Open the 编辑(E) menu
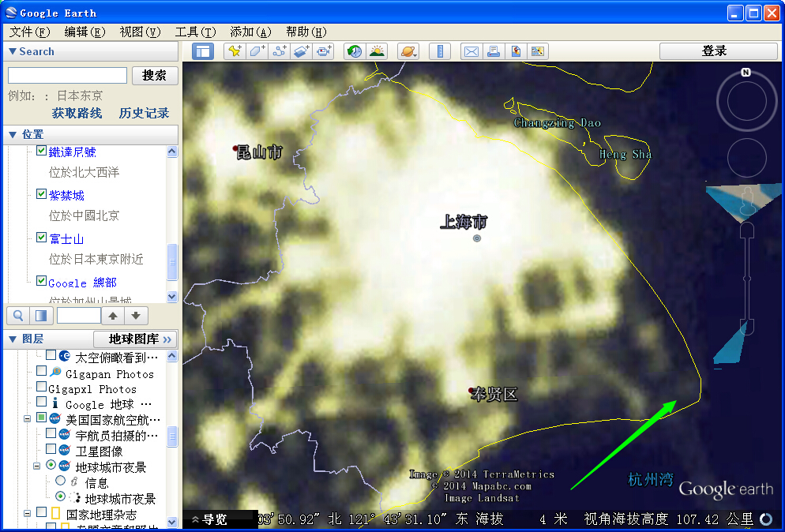This screenshot has height=532, width=785. (x=85, y=32)
